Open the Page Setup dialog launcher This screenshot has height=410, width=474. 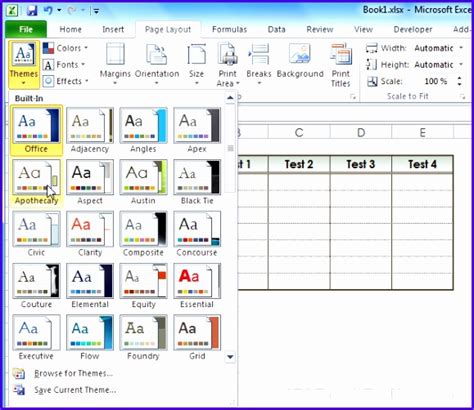click(x=353, y=97)
